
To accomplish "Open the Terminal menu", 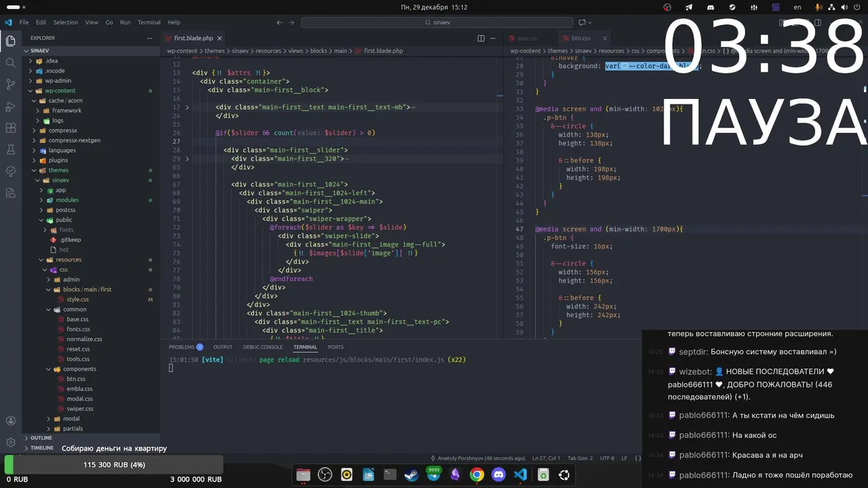I will coord(149,22).
